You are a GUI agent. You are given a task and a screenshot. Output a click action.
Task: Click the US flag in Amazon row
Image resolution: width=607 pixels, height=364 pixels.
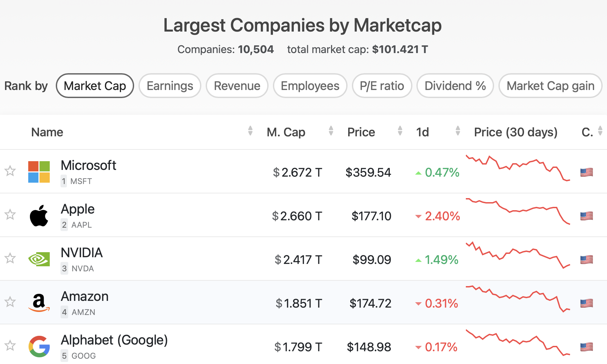pyautogui.click(x=586, y=303)
